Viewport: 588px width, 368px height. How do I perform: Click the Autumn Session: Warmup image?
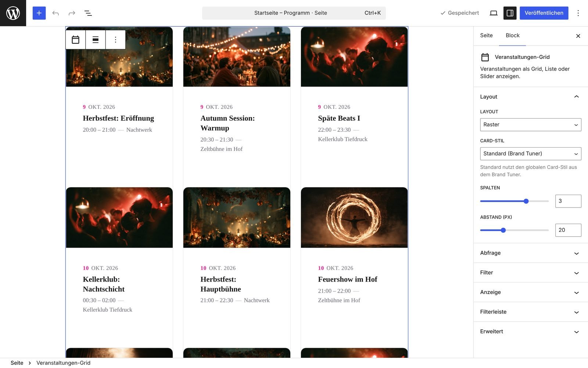click(237, 57)
